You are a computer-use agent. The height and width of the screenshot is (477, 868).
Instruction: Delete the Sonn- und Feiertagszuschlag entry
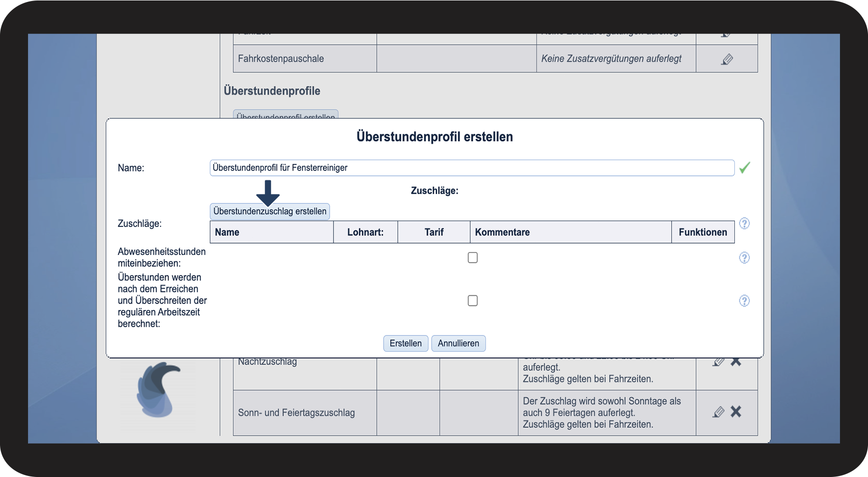click(736, 412)
